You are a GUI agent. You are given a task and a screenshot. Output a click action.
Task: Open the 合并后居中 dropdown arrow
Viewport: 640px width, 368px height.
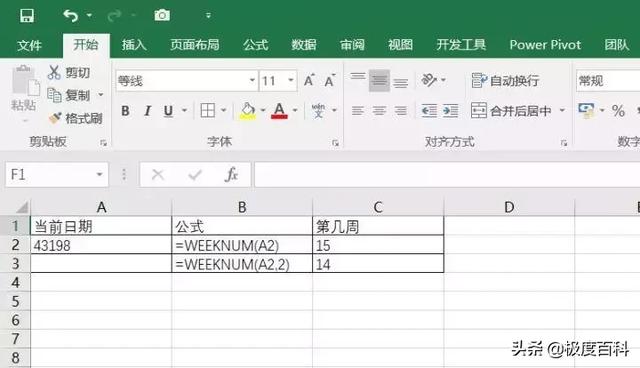pos(562,111)
